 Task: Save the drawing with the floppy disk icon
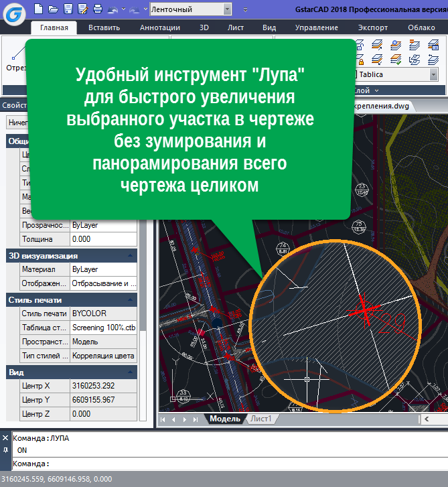(x=68, y=9)
